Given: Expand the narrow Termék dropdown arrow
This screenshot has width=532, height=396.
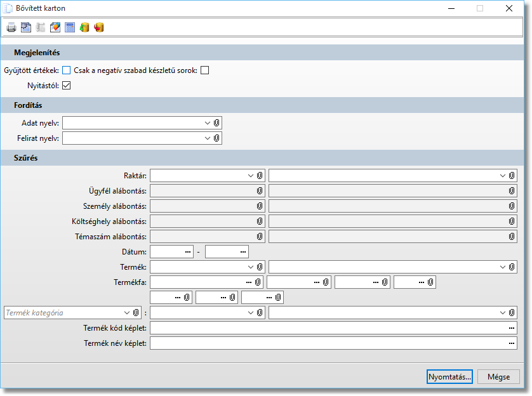Looking at the screenshot, I should [251, 267].
